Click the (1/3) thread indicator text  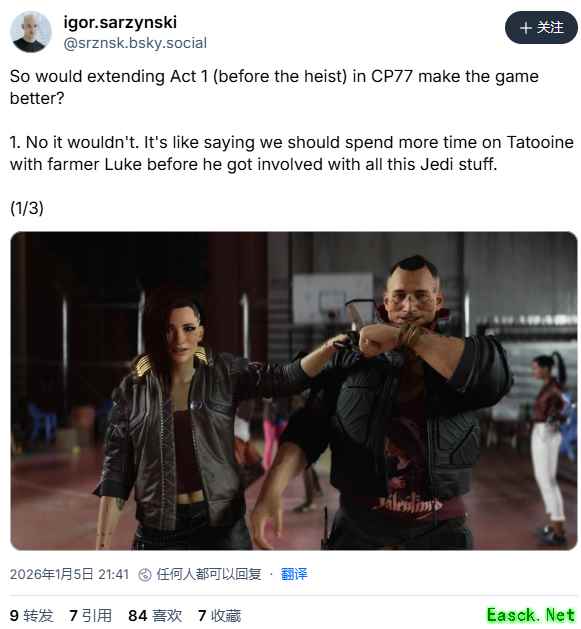pos(27,208)
